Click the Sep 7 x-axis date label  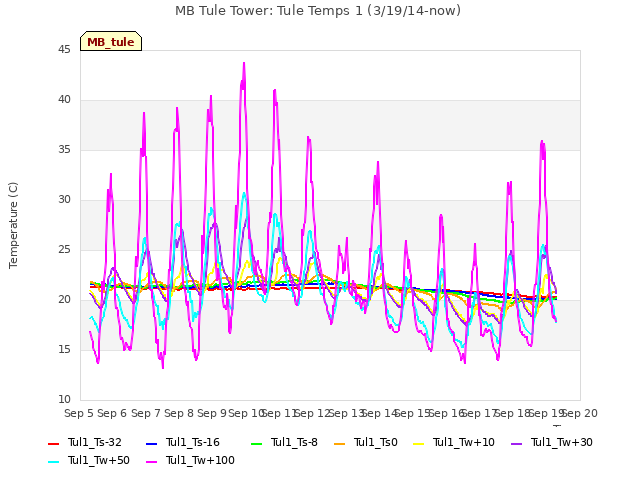point(145,413)
